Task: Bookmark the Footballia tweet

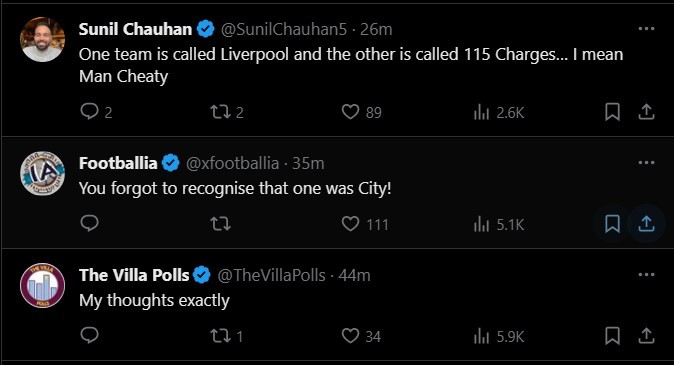Action: pos(612,224)
